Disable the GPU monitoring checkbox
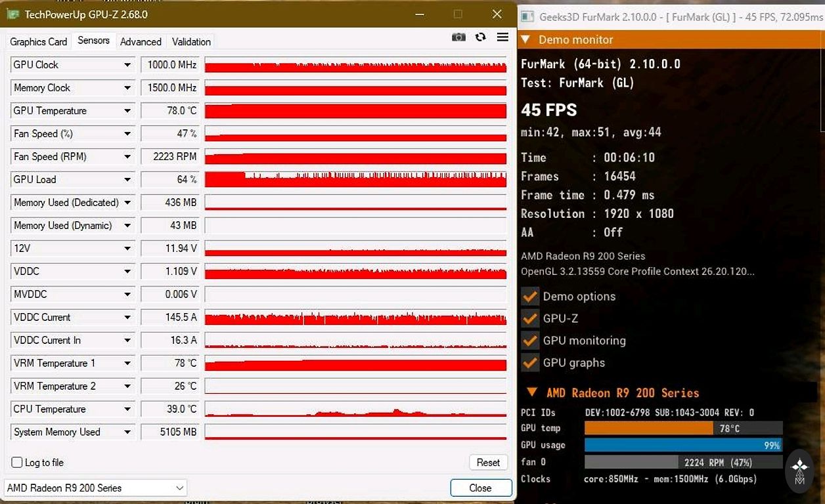 pos(530,341)
